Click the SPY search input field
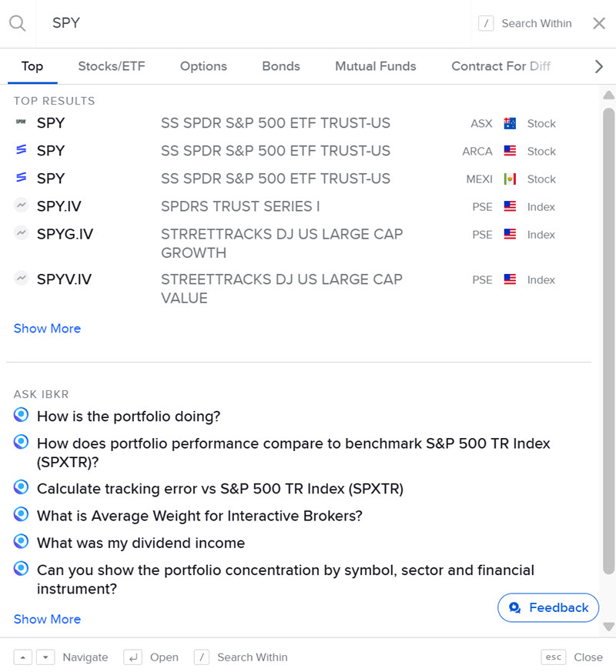The image size is (616, 672). coord(253,23)
